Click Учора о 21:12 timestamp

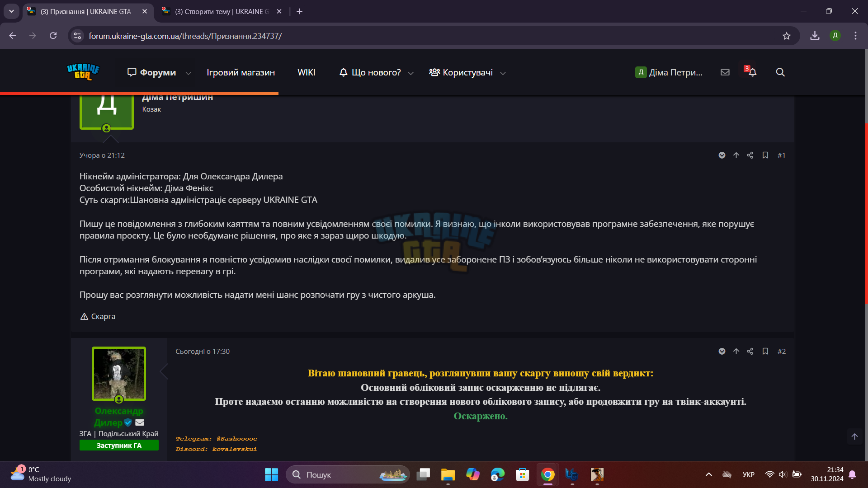102,155
